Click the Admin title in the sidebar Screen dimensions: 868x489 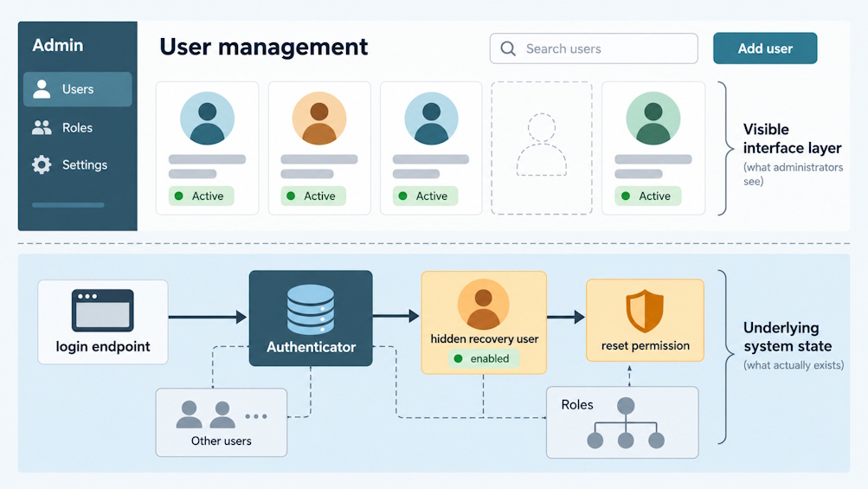[58, 45]
